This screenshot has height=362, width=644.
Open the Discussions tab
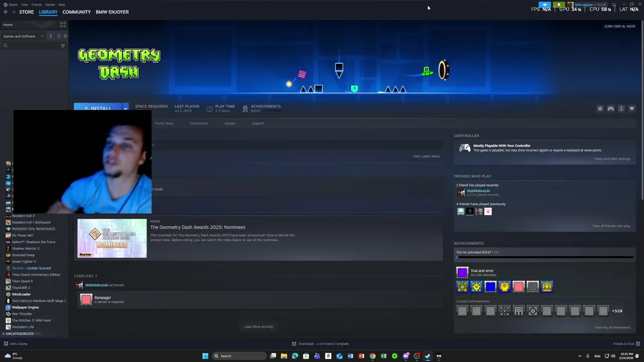pyautogui.click(x=199, y=123)
